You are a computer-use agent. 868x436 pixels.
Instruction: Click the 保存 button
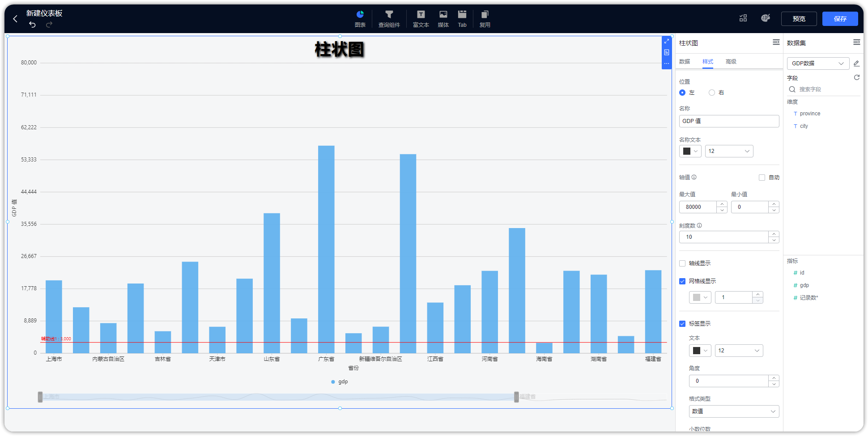[840, 19]
